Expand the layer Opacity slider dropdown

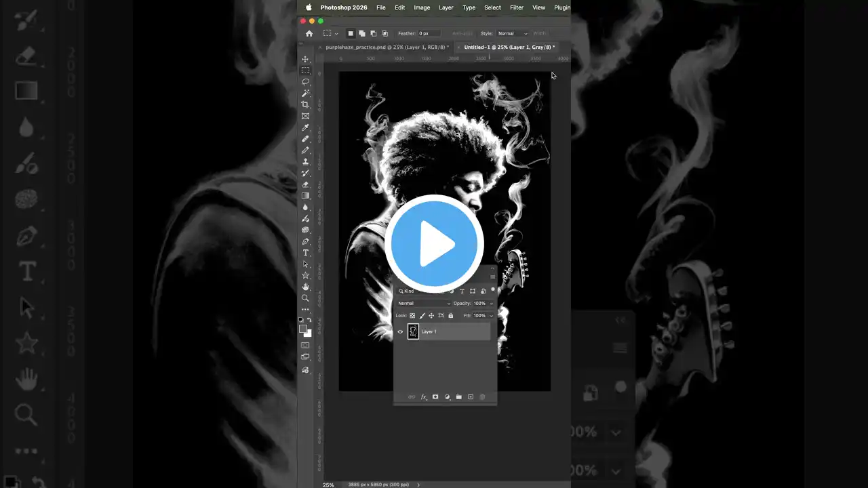point(491,304)
